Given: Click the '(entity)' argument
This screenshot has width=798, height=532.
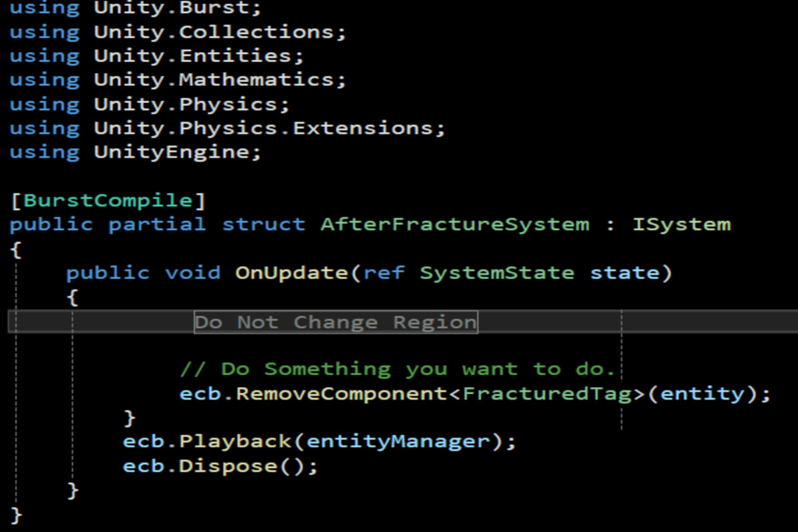Looking at the screenshot, I should point(702,394).
